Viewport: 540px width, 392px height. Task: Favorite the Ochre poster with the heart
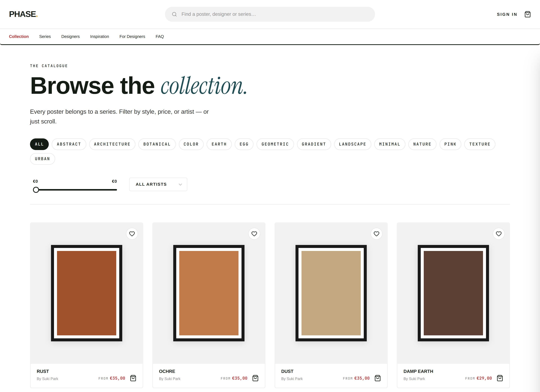click(254, 234)
